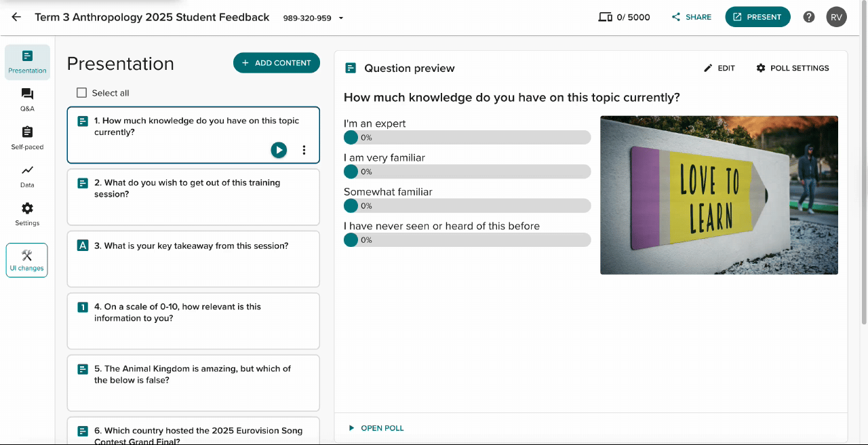The width and height of the screenshot is (868, 445).
Task: Select question 3 key takeaway card
Action: (193, 258)
